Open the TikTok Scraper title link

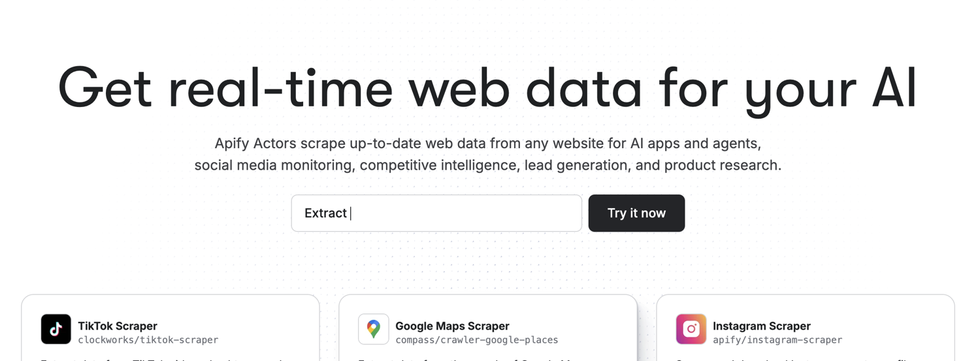(x=118, y=326)
